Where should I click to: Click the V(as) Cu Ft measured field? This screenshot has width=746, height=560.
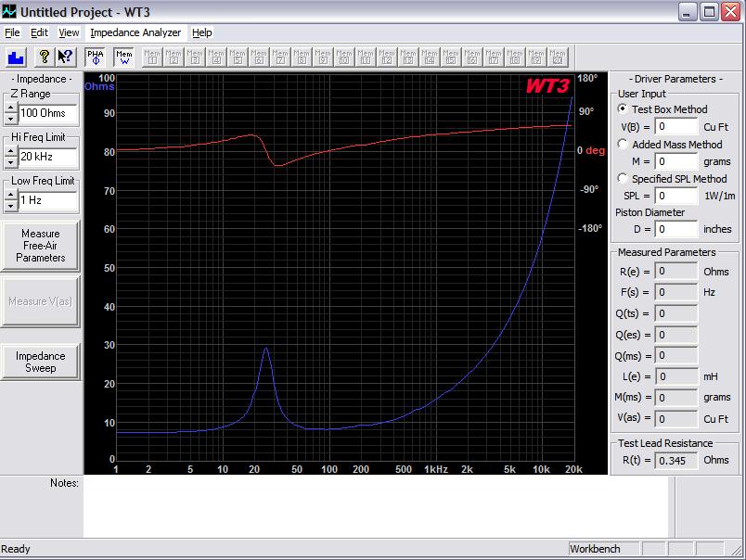point(676,419)
